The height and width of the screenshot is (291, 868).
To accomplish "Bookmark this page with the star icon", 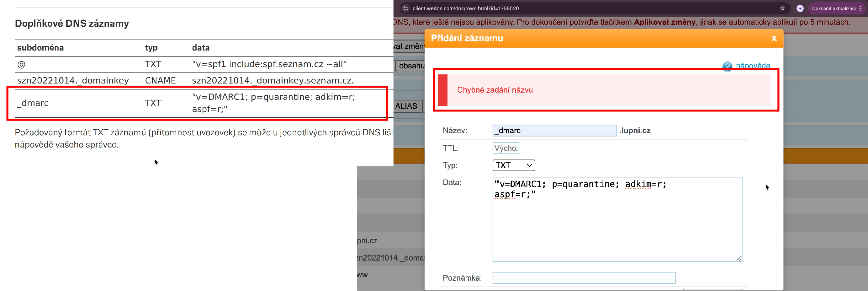I will tap(782, 8).
